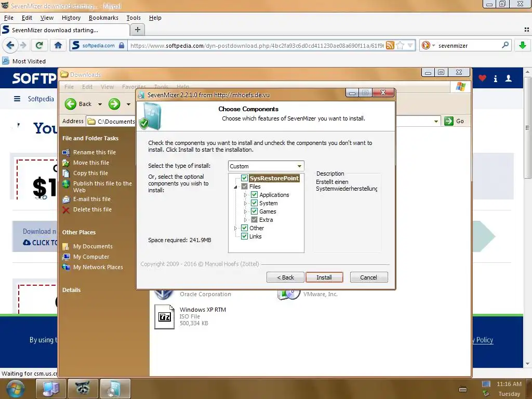
Task: Open the address bar history dropdown arrow
Action: (410, 45)
